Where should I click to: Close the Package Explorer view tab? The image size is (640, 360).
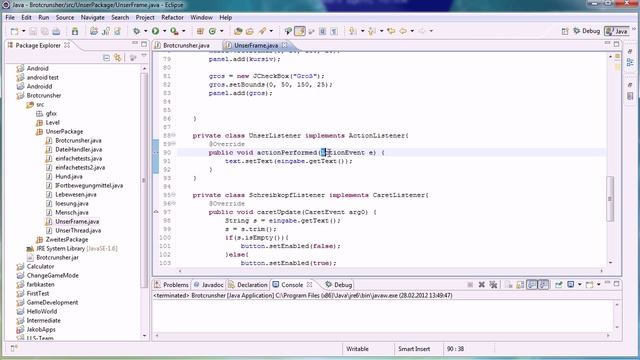[67, 45]
